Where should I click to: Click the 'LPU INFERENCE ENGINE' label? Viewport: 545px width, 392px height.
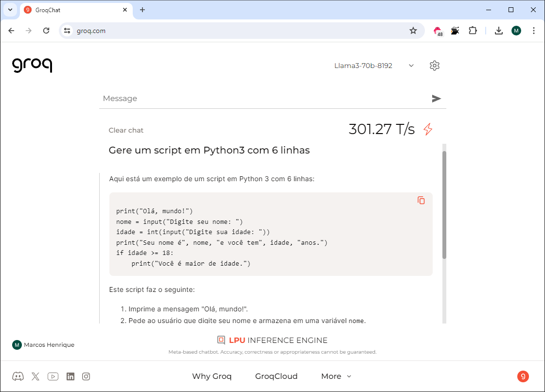click(x=278, y=340)
